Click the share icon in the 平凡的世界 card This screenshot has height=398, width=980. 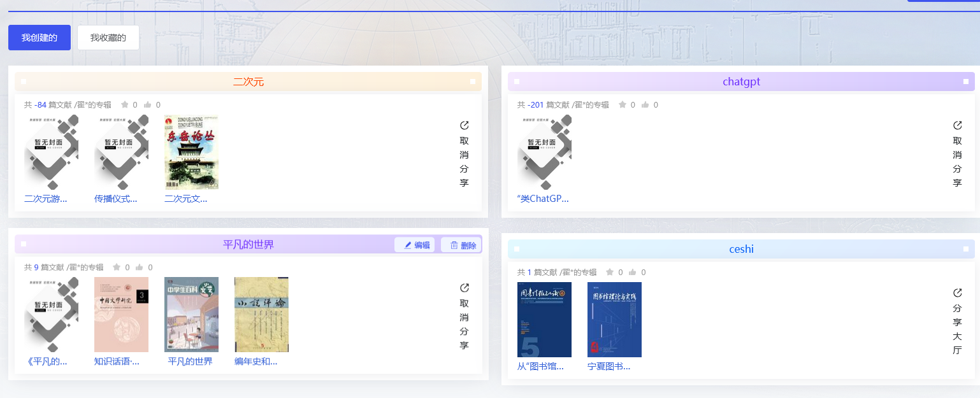[464, 288]
